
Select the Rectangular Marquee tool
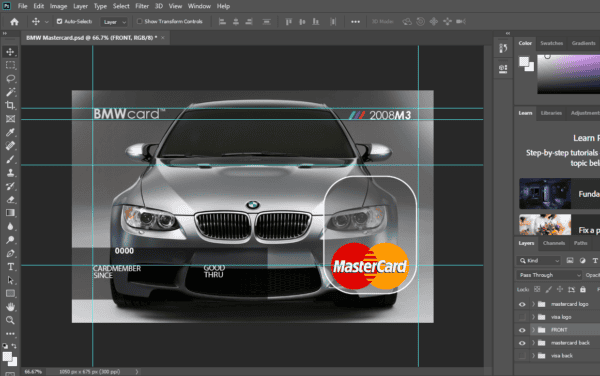(10, 65)
